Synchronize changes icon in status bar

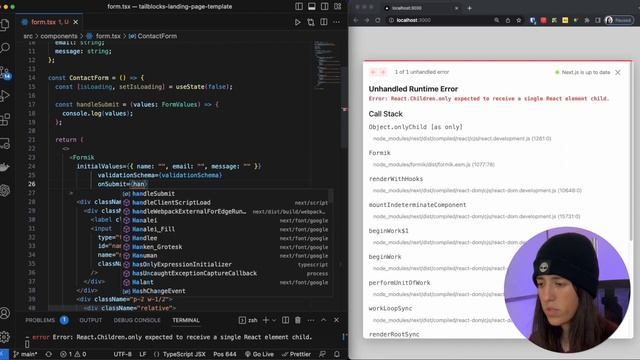point(49,354)
